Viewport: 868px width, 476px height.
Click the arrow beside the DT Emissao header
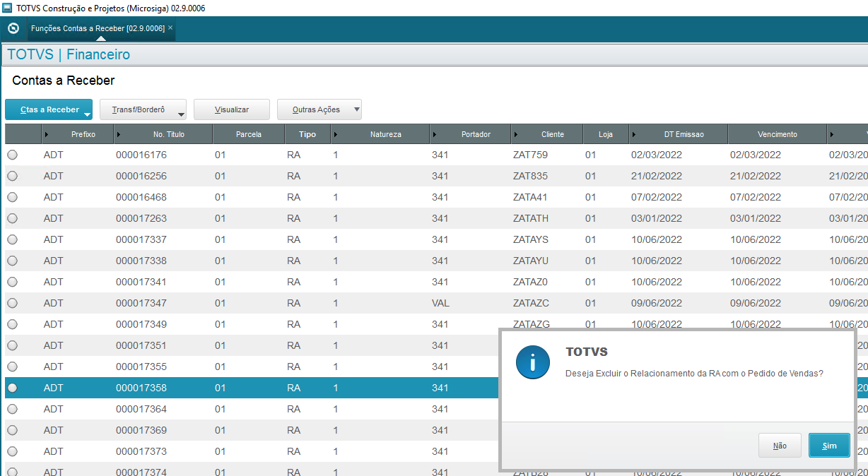point(634,134)
